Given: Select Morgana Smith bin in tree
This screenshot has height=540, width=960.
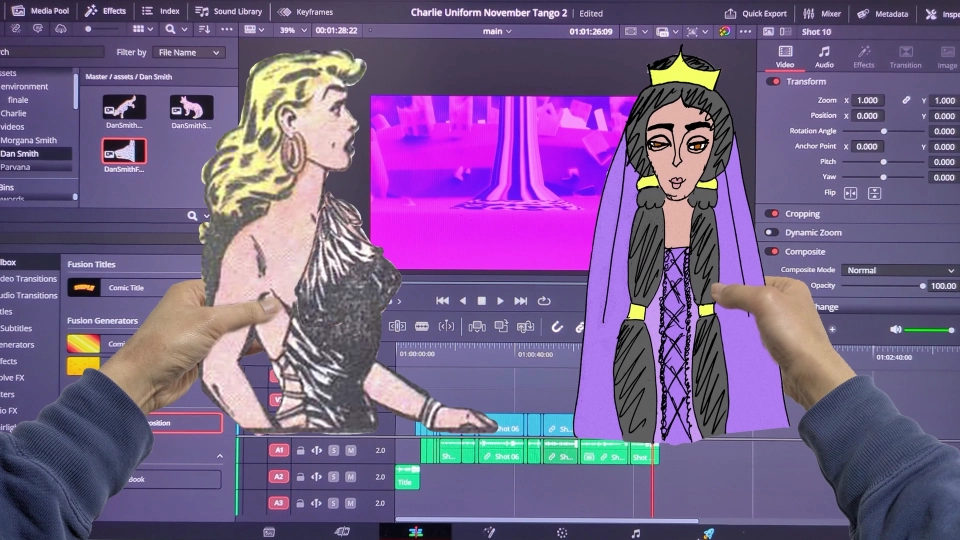Looking at the screenshot, I should pyautogui.click(x=28, y=140).
